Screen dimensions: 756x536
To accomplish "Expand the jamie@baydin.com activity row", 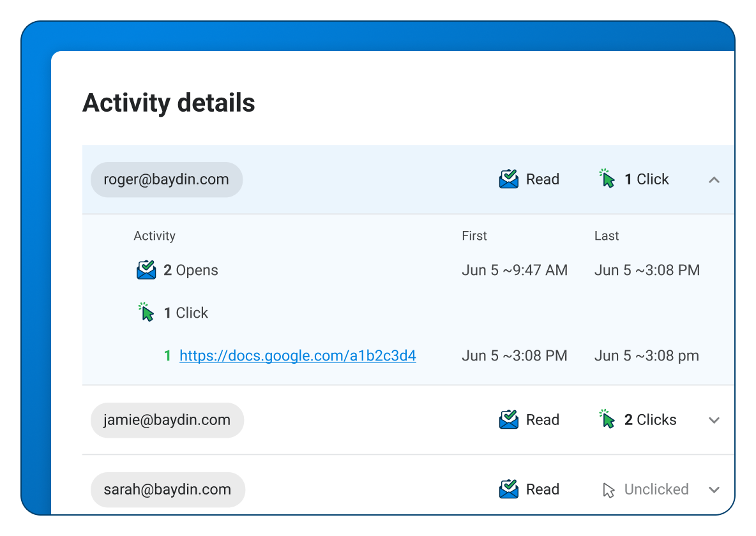I will [714, 421].
